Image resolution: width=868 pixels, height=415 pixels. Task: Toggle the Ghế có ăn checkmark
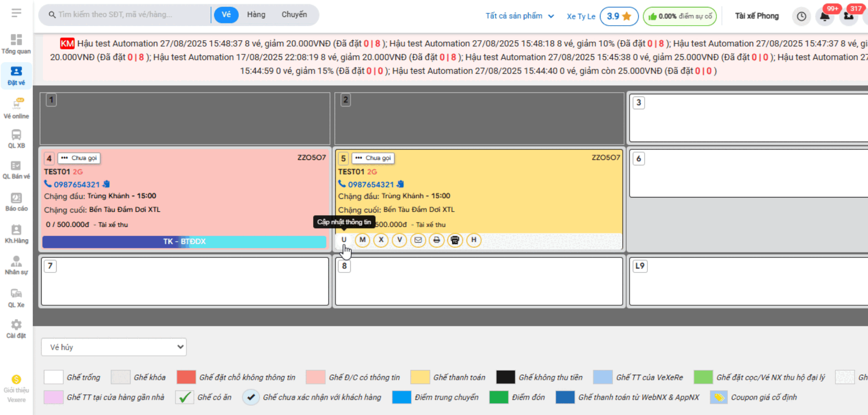click(184, 397)
